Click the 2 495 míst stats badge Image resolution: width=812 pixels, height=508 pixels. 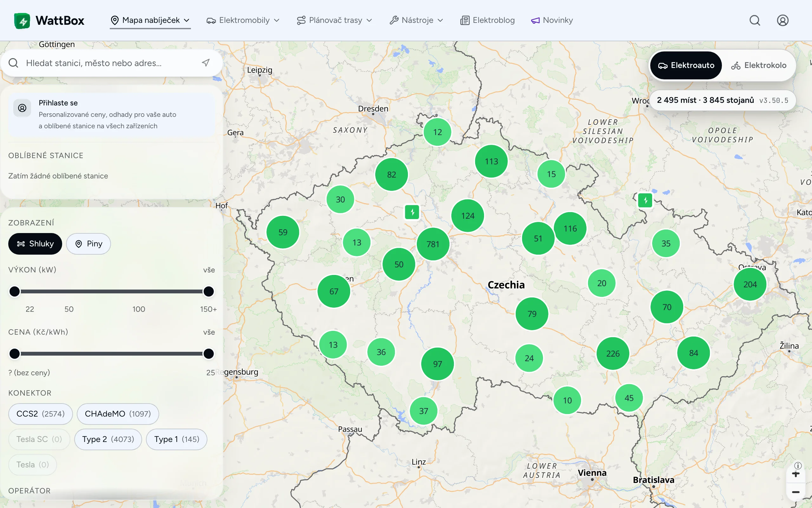(x=723, y=100)
